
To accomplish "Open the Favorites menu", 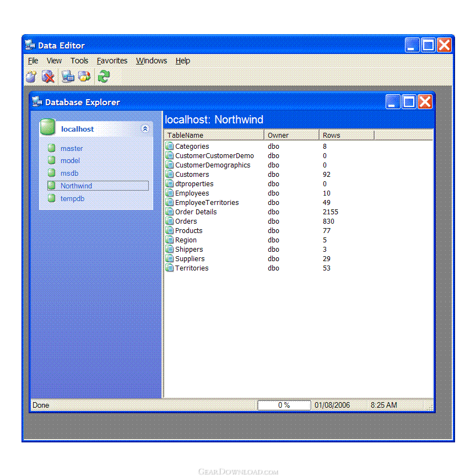I will coord(112,61).
